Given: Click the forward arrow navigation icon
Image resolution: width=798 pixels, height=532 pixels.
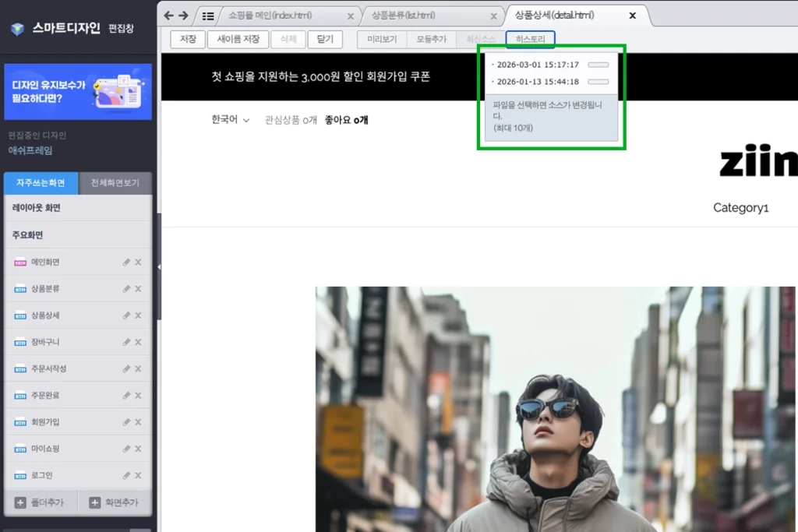Looking at the screenshot, I should tap(183, 16).
